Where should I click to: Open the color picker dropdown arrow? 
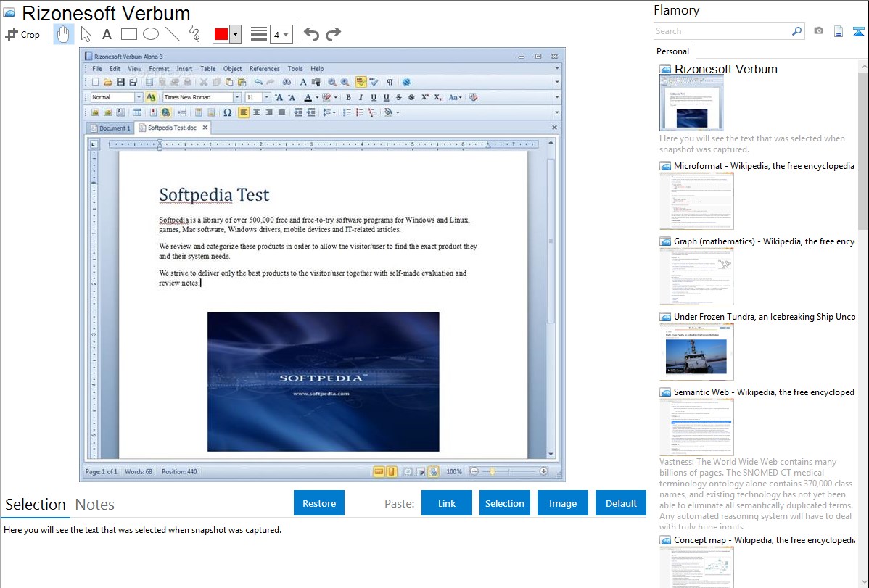235,34
